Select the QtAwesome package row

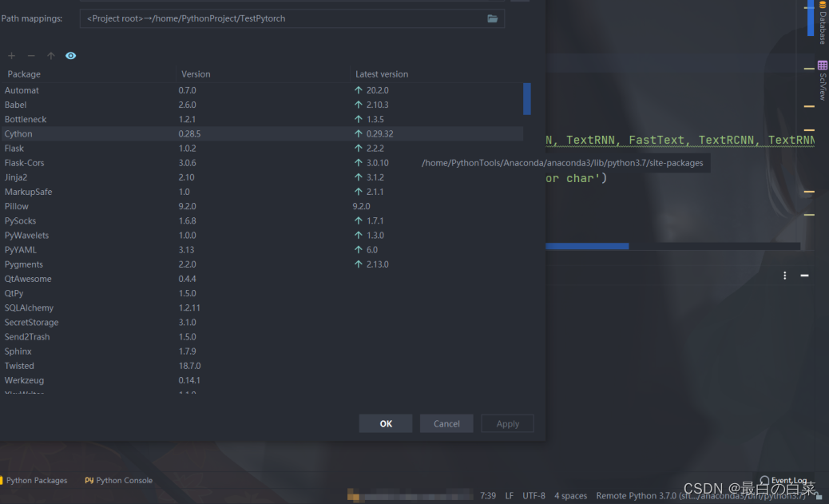[x=262, y=279]
